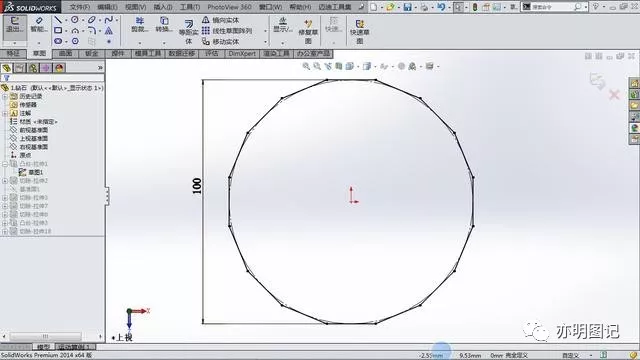The width and height of the screenshot is (640, 360).
Task: Click the search commands field
Action: (x=553, y=7)
